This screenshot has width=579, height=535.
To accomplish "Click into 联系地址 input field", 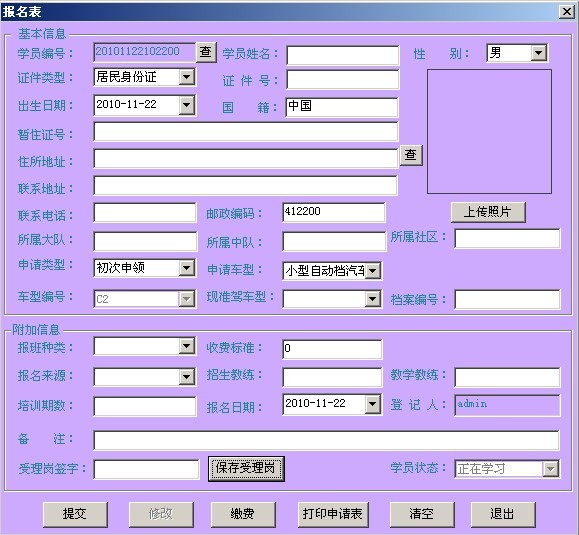I will [246, 185].
